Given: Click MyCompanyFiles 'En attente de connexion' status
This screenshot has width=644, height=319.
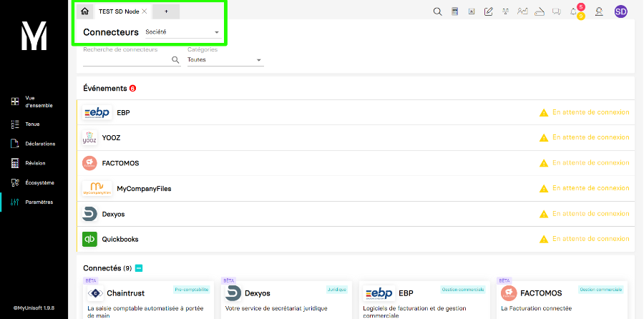Looking at the screenshot, I should (590, 188).
